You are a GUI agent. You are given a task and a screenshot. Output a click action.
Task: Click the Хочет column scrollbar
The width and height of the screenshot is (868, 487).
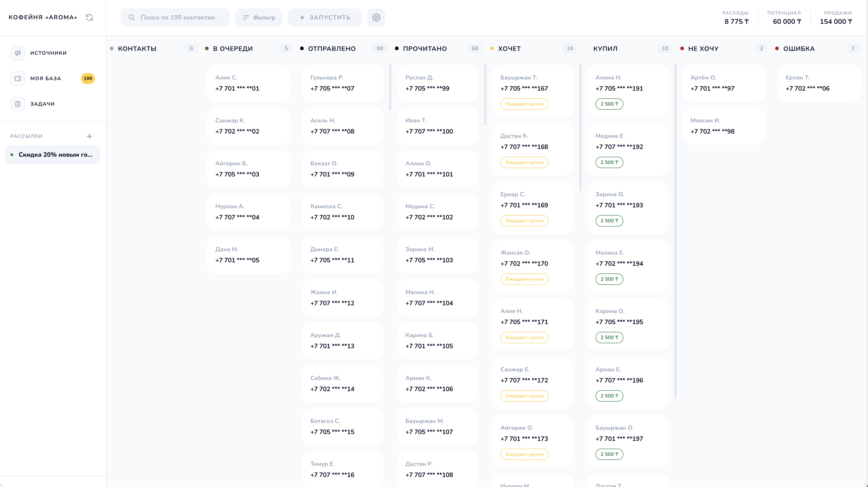(580, 128)
